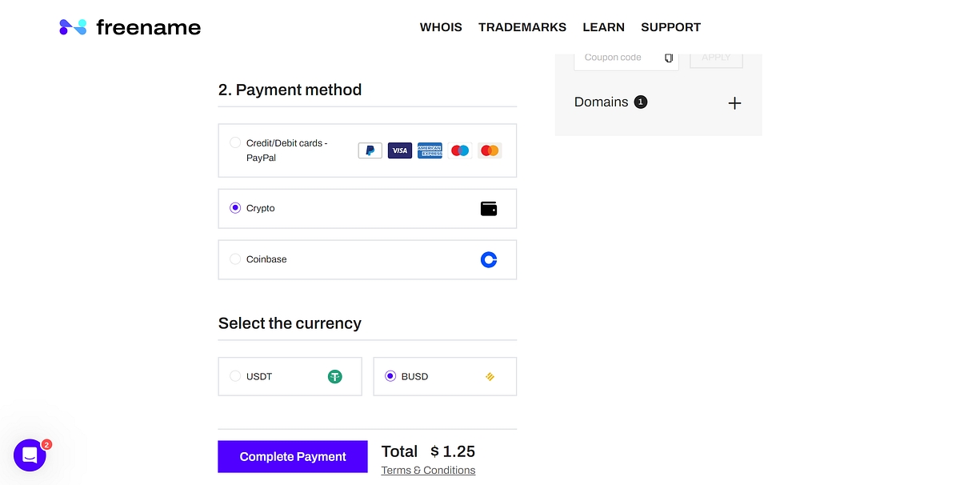The image size is (980, 485).
Task: Go to the SUPPORT page
Action: click(x=670, y=27)
